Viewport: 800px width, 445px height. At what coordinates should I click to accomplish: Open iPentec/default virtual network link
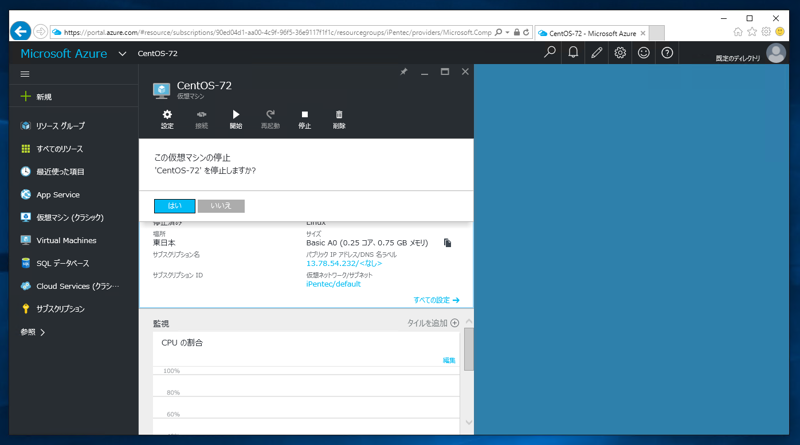(x=333, y=284)
